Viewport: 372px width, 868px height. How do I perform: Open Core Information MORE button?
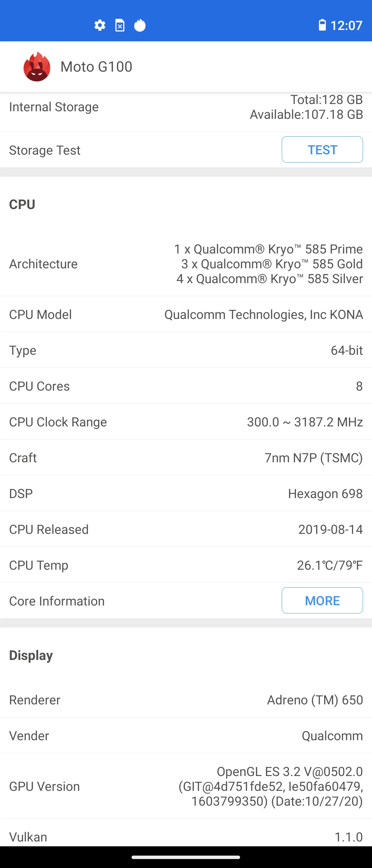click(322, 600)
